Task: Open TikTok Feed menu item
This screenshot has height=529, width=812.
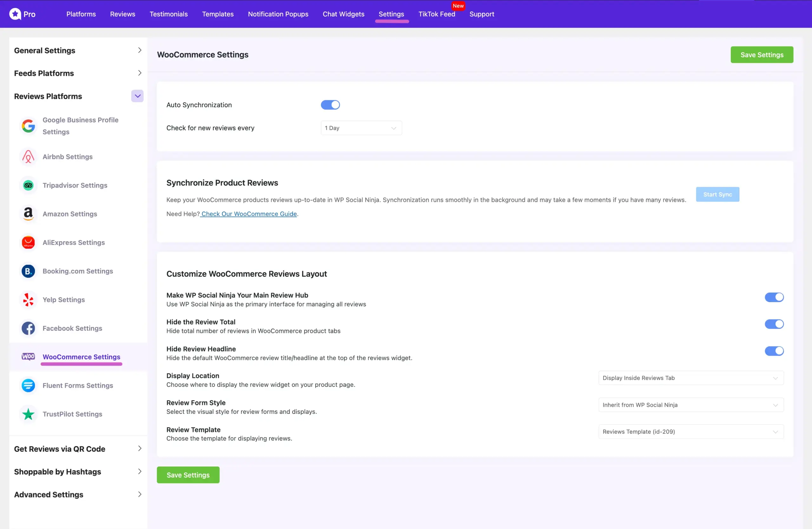Action: point(437,14)
